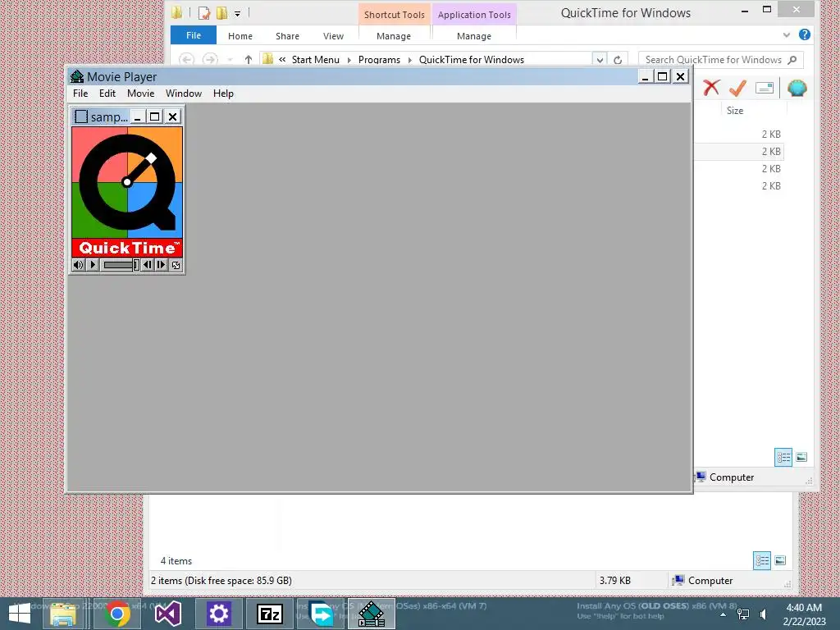Switch to Large icons view above Computer label
840x630 pixels.
tap(801, 457)
